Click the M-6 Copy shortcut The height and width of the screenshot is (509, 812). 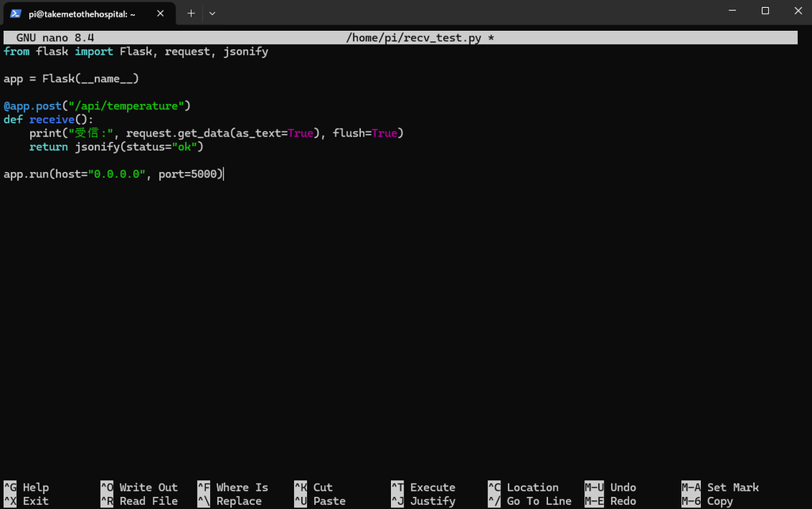(707, 501)
